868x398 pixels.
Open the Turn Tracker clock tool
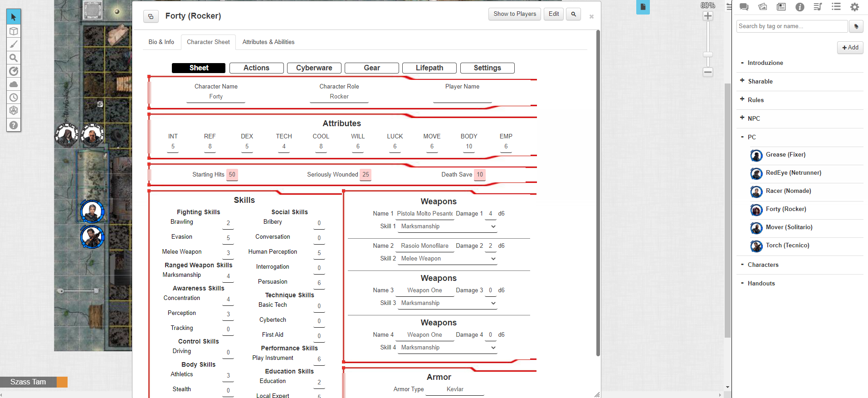pyautogui.click(x=14, y=97)
